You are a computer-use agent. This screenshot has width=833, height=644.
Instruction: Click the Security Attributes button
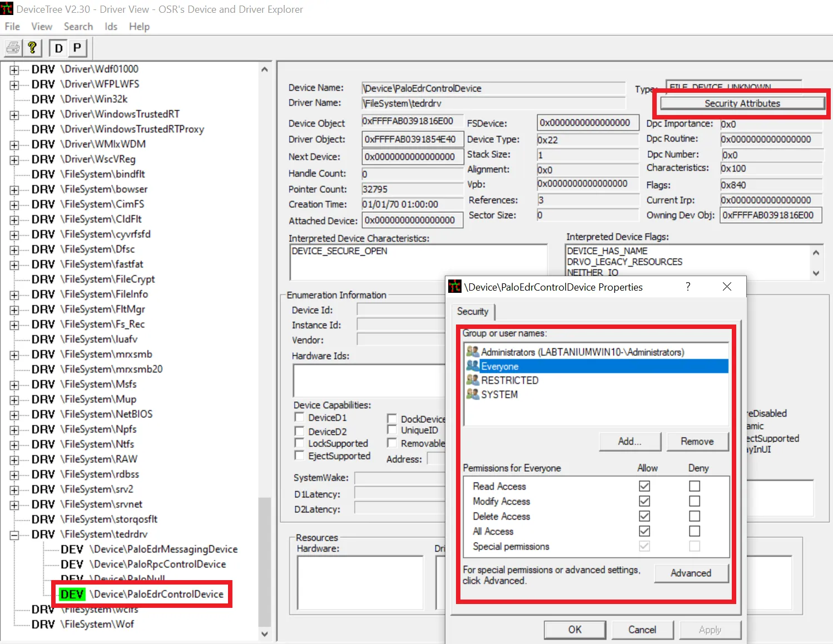tap(742, 103)
